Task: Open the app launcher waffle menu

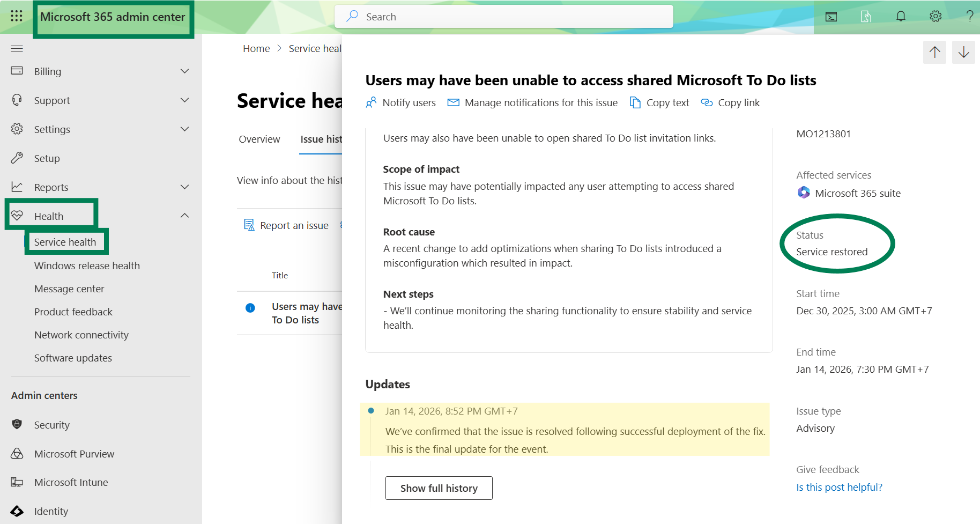Action: point(16,16)
